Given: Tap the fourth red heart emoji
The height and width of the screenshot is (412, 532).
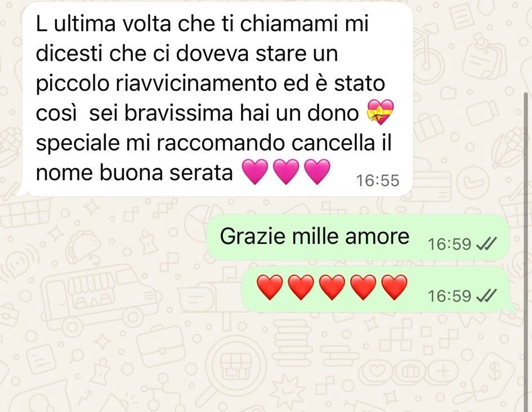Looking at the screenshot, I should (363, 287).
